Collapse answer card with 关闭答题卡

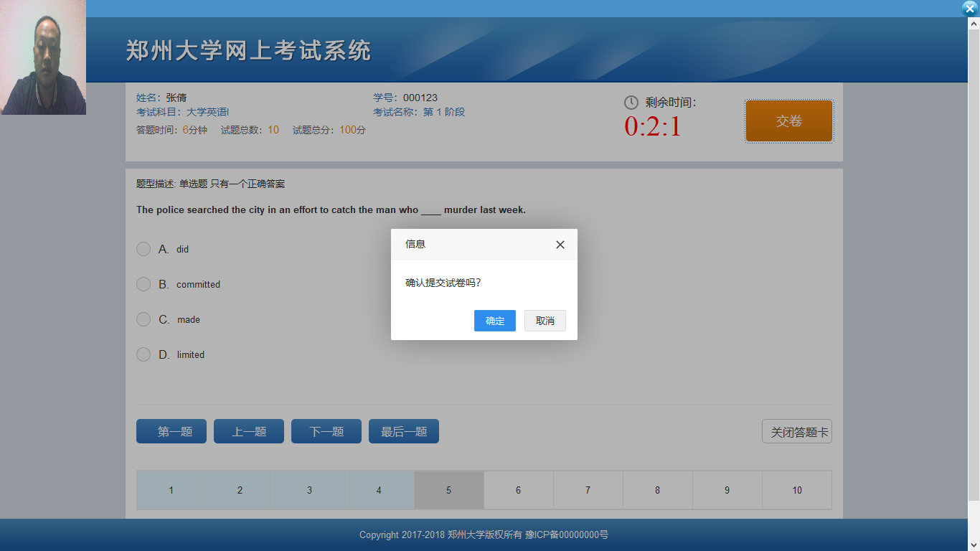pyautogui.click(x=796, y=432)
